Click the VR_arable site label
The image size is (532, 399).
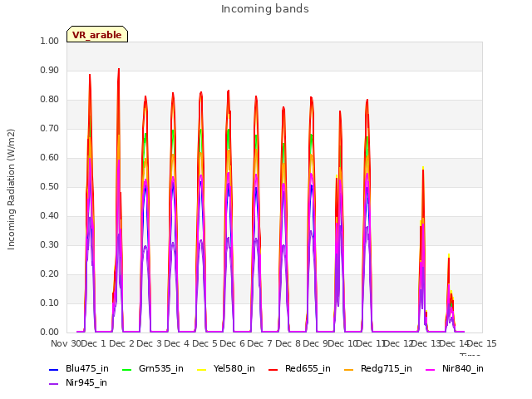click(x=97, y=35)
